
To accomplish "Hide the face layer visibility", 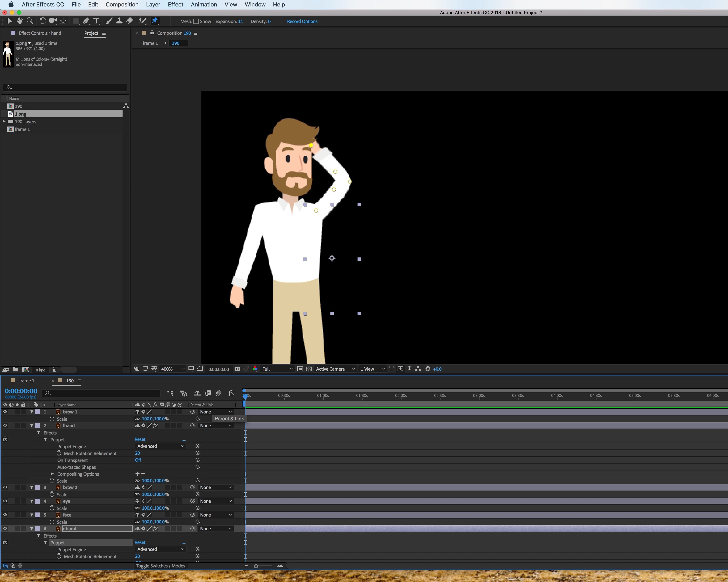I will (5, 515).
